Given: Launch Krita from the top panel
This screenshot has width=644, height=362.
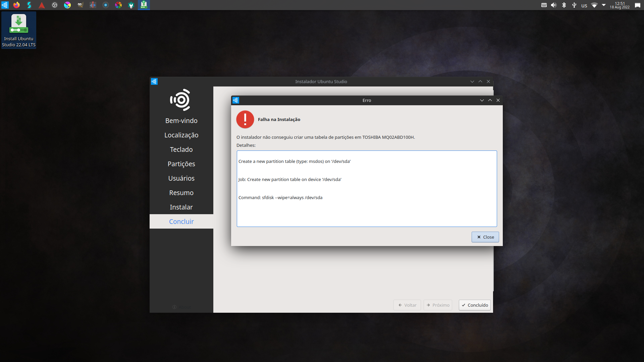Looking at the screenshot, I should point(67,5).
